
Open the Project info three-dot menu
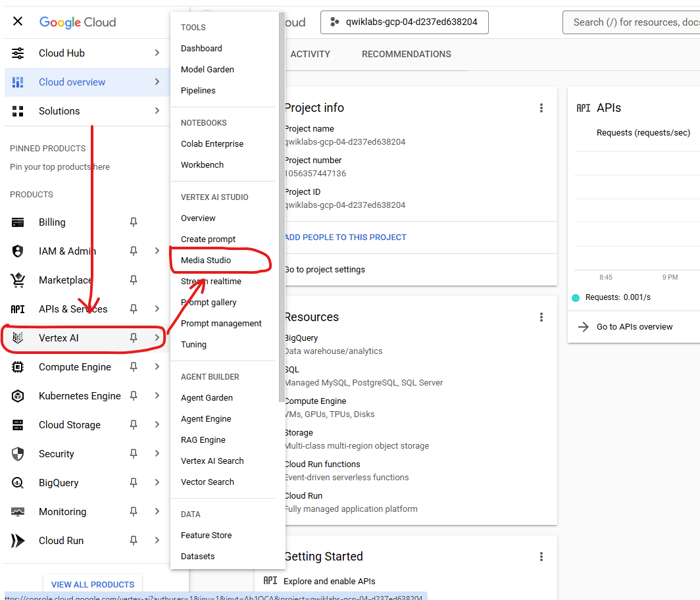coord(541,108)
